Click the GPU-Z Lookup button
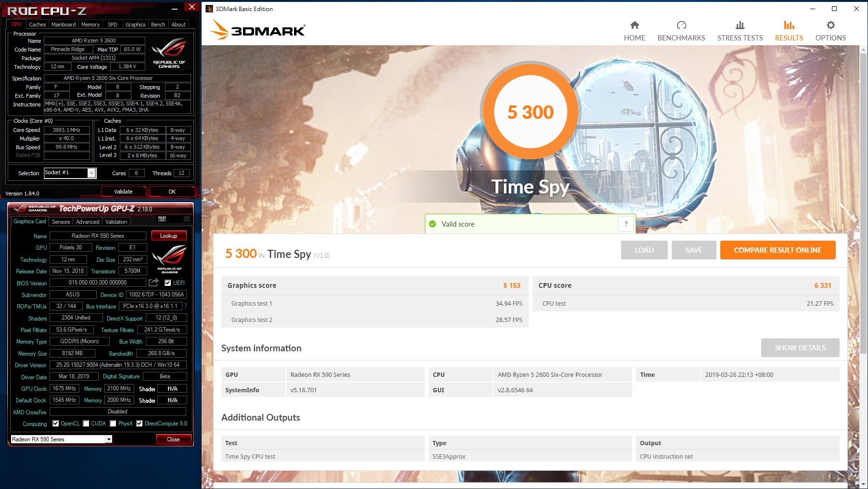The height and width of the screenshot is (489, 868). [x=168, y=236]
